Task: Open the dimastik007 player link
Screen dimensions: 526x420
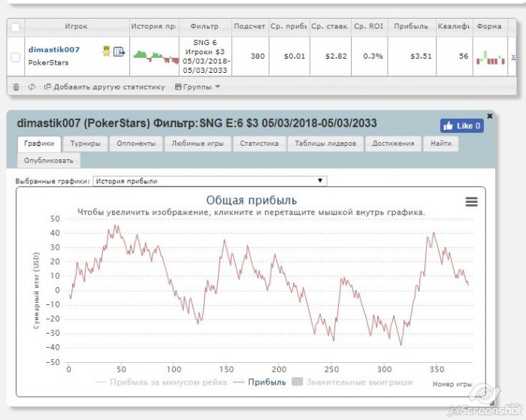Action: point(54,50)
